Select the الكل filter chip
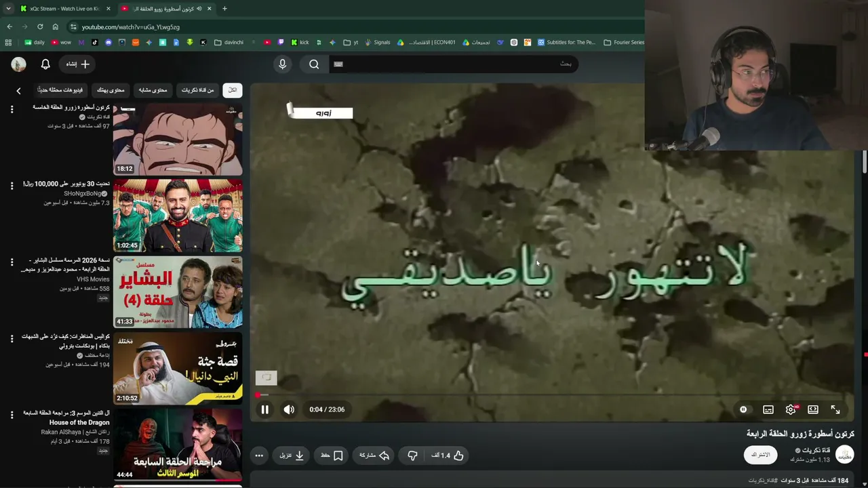Screen dimensions: 868x488 tap(232, 90)
